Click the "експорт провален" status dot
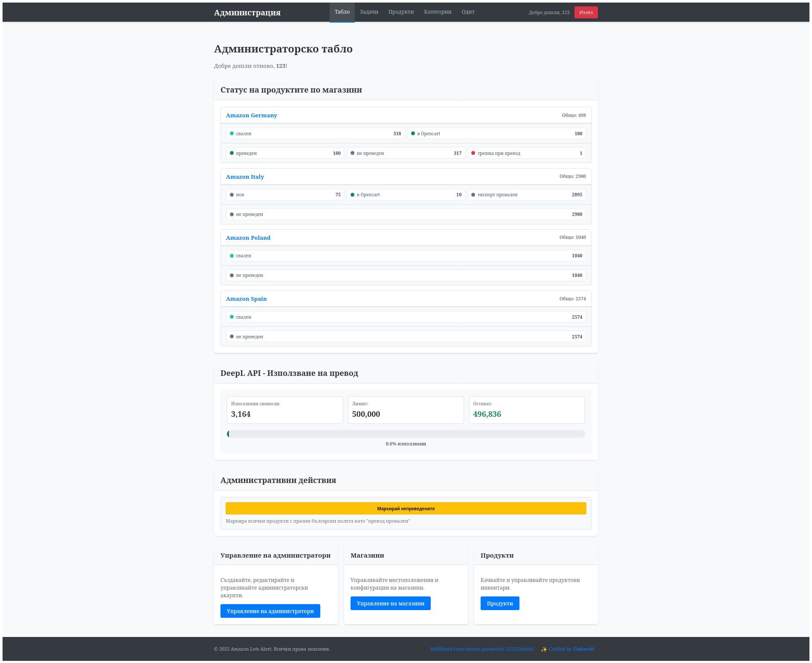The image size is (812, 663). tap(473, 195)
